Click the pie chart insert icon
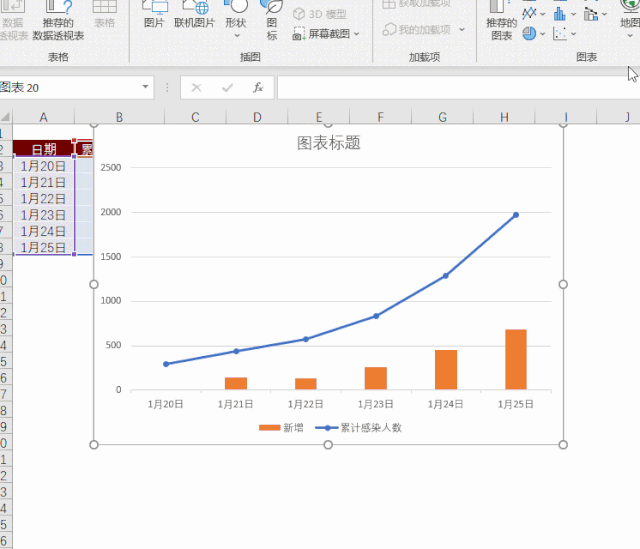The height and width of the screenshot is (549, 640). coord(529,33)
